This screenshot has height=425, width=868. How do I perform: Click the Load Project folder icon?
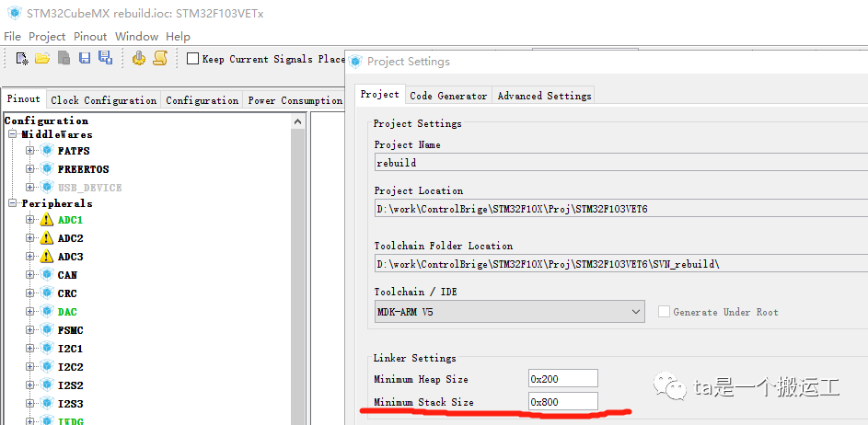click(42, 58)
